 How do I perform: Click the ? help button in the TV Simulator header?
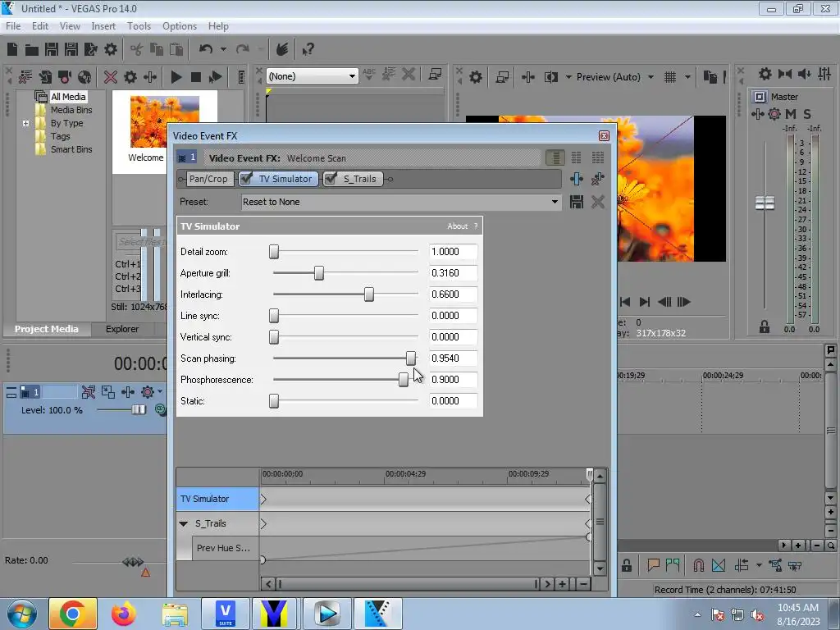[x=476, y=226]
